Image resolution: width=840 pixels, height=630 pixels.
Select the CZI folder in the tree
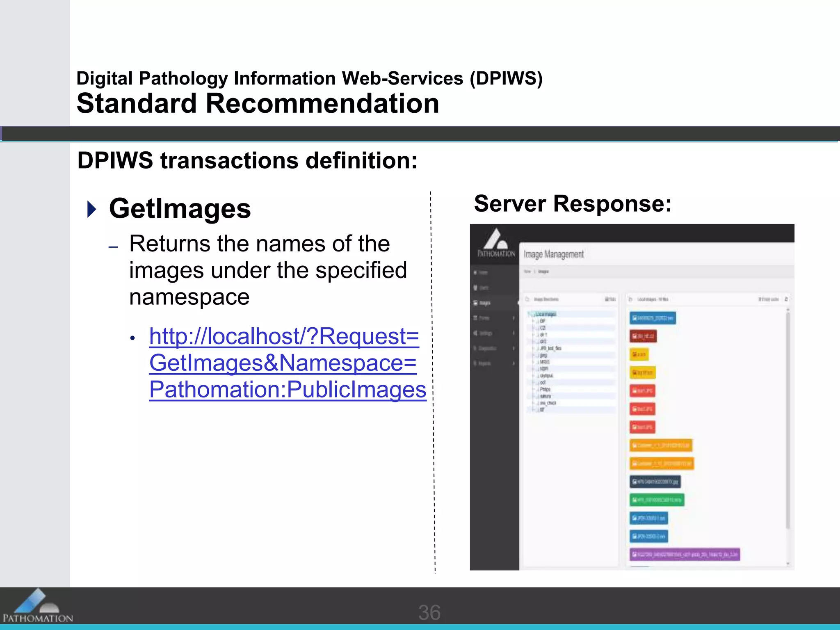[542, 328]
